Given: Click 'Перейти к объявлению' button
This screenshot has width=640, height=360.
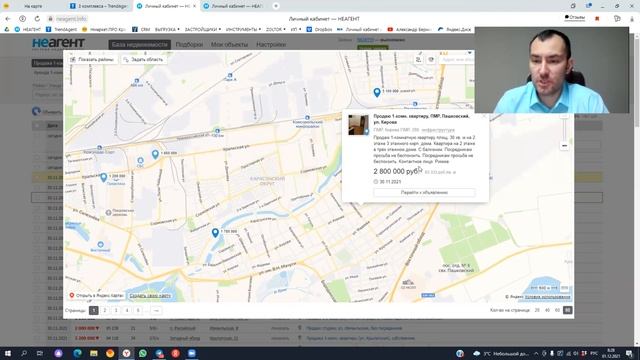Looking at the screenshot, I should point(424,192).
